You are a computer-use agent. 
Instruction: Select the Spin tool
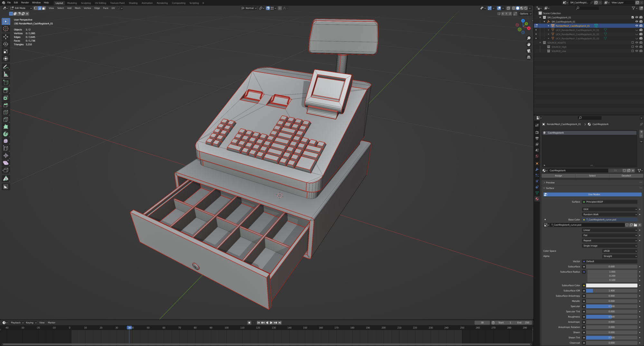(x=6, y=134)
